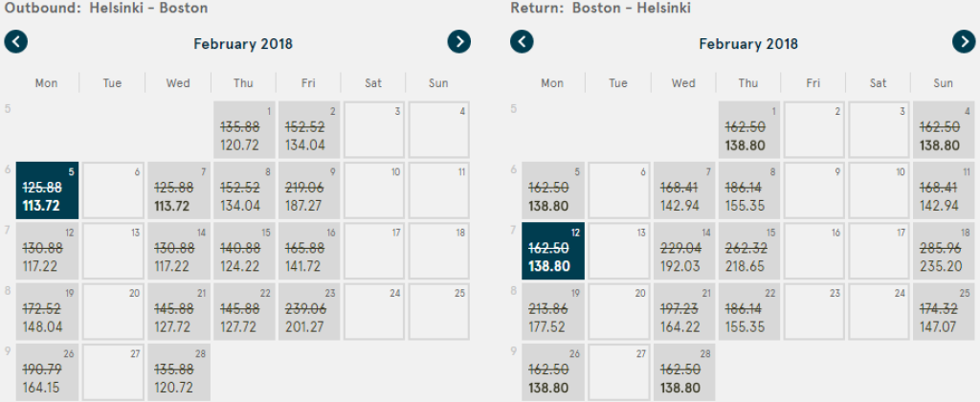Pick outbound February 23 fare 201.27
This screenshot has height=402, width=980.
pyautogui.click(x=309, y=312)
